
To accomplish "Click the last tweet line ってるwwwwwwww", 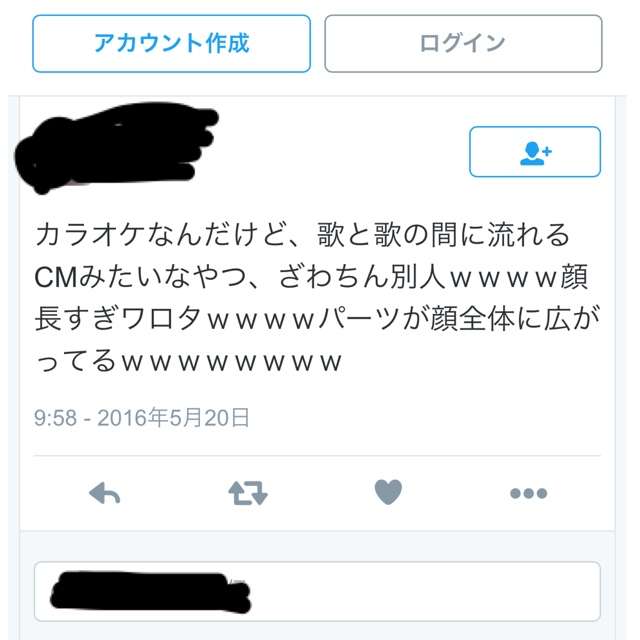I will [188, 361].
